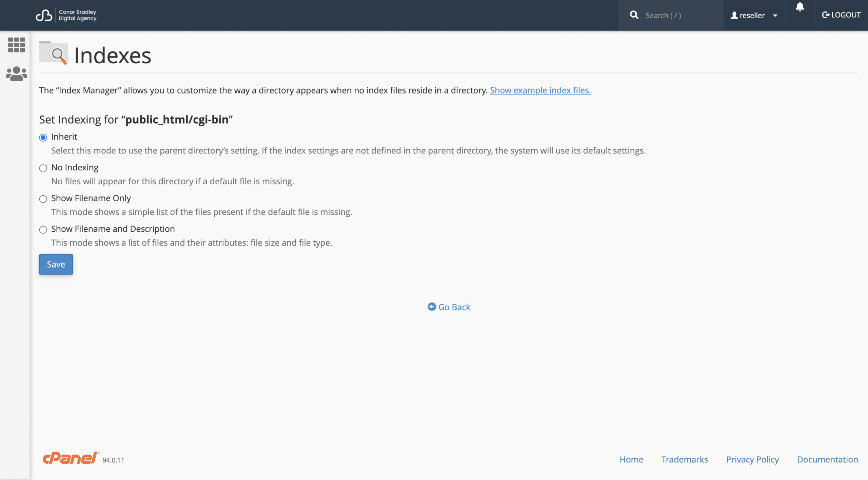Focus the Search input field
Image resolution: width=868 pixels, height=480 pixels.
click(x=682, y=15)
